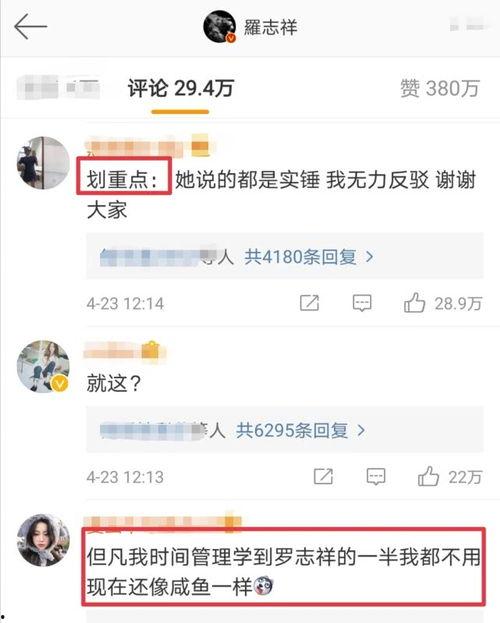Open third commenter's avatar
The image size is (500, 623).
43,540
